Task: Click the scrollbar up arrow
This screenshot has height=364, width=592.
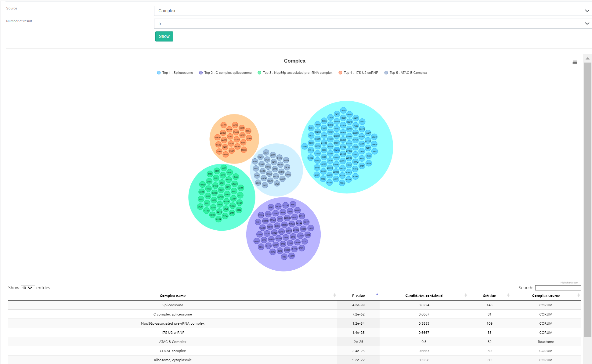Action: pos(587,58)
